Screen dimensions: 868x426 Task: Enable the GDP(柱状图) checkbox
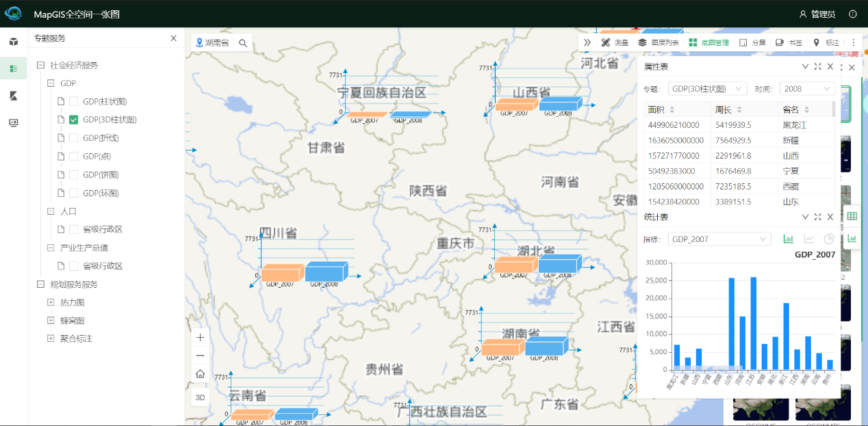74,101
